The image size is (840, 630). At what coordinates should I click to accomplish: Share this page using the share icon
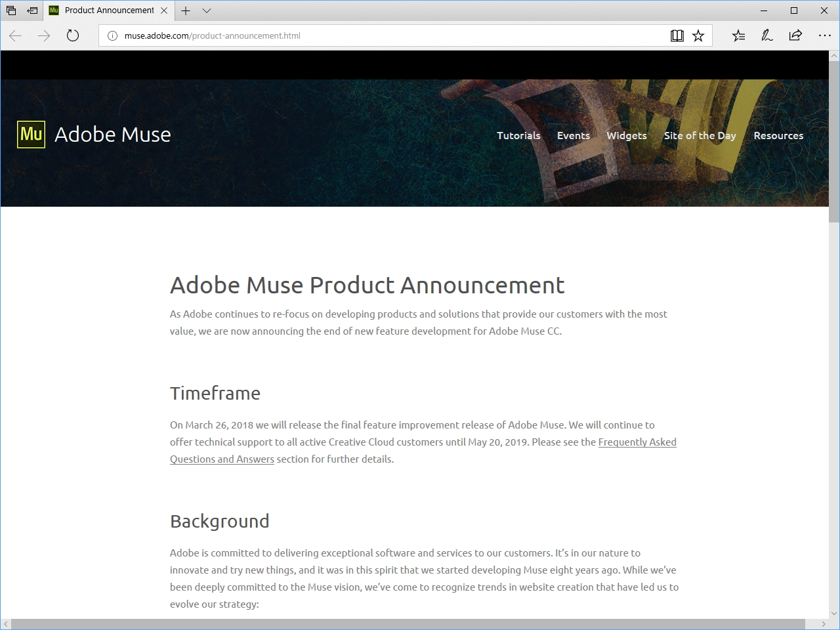[x=794, y=35]
